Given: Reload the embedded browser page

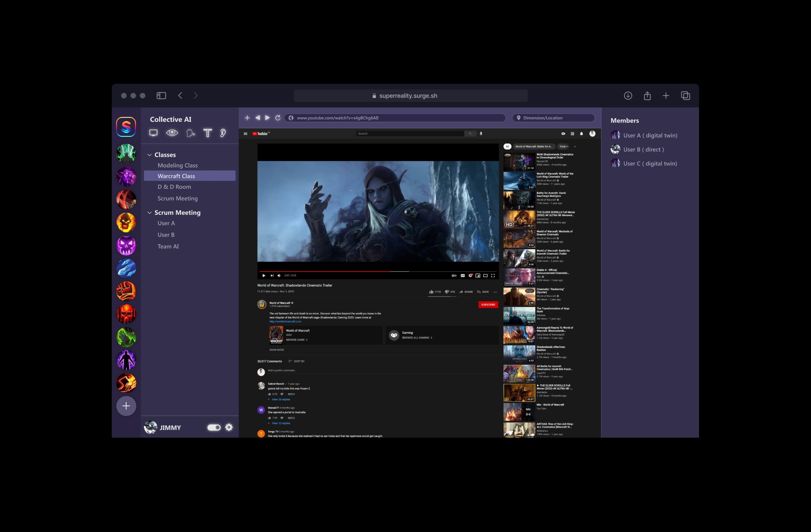Looking at the screenshot, I should pyautogui.click(x=278, y=118).
